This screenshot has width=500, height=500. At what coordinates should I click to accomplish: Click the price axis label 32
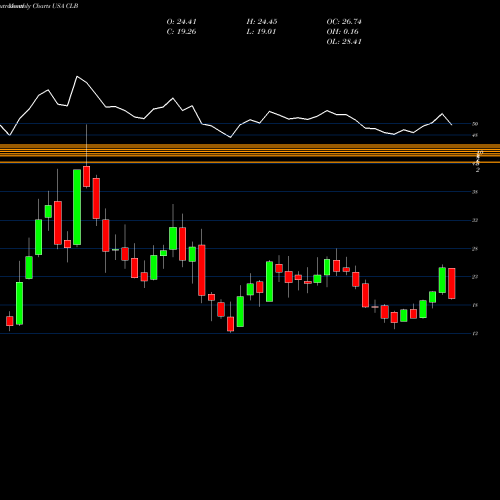pyautogui.click(x=475, y=220)
